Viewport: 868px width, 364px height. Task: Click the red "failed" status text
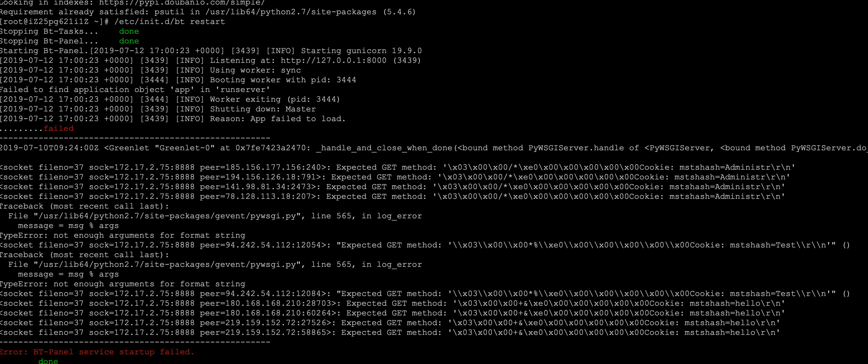(x=58, y=129)
